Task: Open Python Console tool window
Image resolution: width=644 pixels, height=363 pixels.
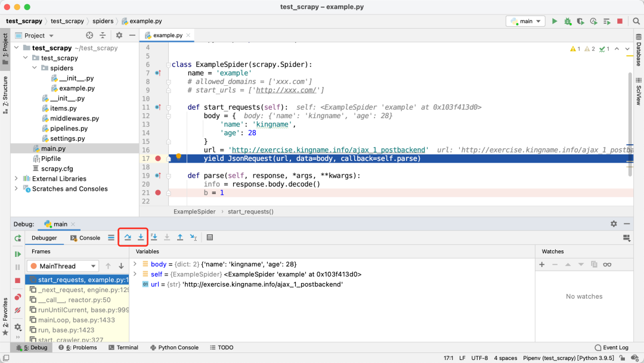Action: [x=174, y=348]
